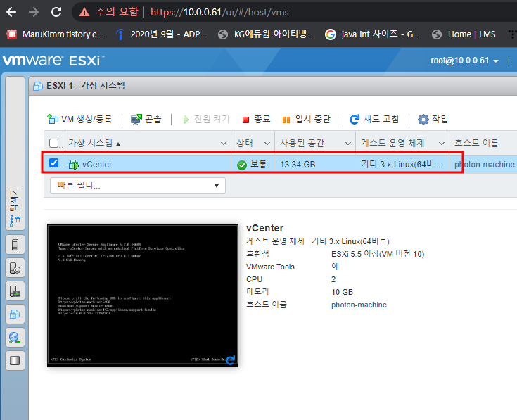The width and height of the screenshot is (517, 420).
Task: Click photon-machine link in details
Action: tap(359, 305)
